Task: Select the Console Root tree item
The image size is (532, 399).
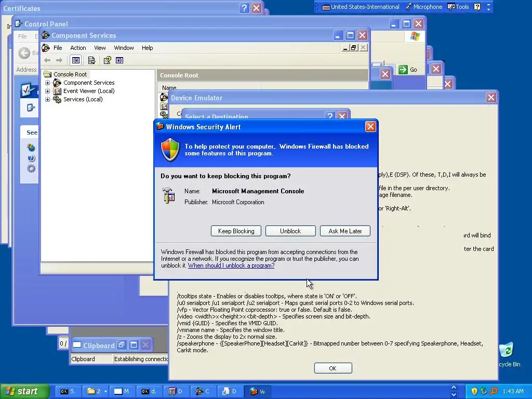Action: [x=70, y=74]
